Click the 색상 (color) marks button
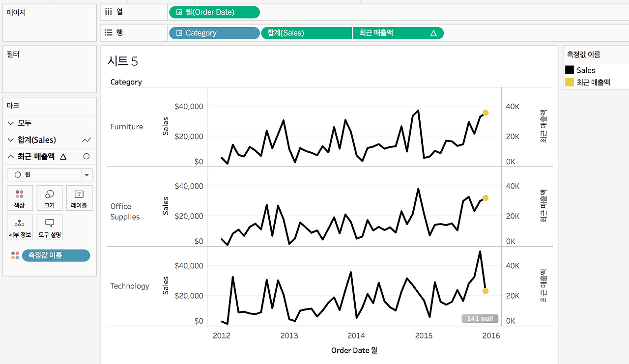Viewport: 629px width, 364px height. 20,198
